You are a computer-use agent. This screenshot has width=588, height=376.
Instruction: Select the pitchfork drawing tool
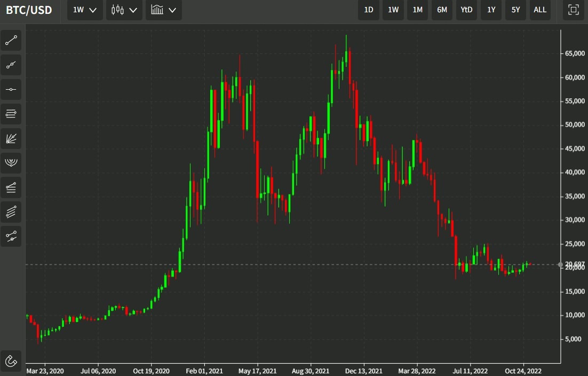pyautogui.click(x=11, y=237)
